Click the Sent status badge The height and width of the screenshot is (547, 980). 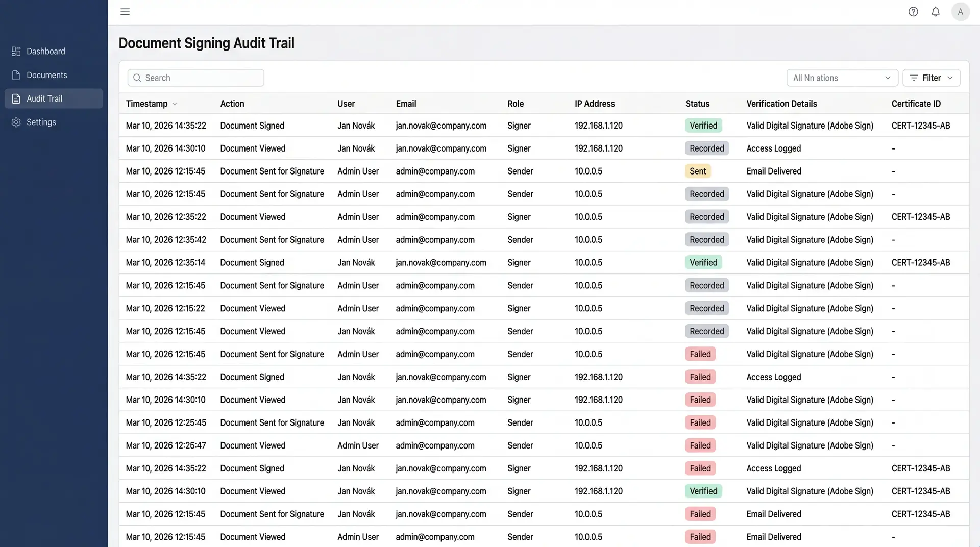point(697,171)
